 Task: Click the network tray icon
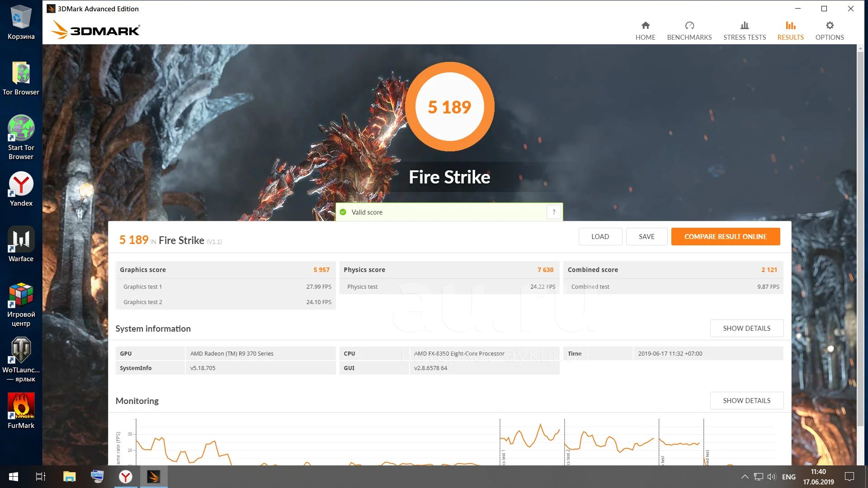(759, 477)
